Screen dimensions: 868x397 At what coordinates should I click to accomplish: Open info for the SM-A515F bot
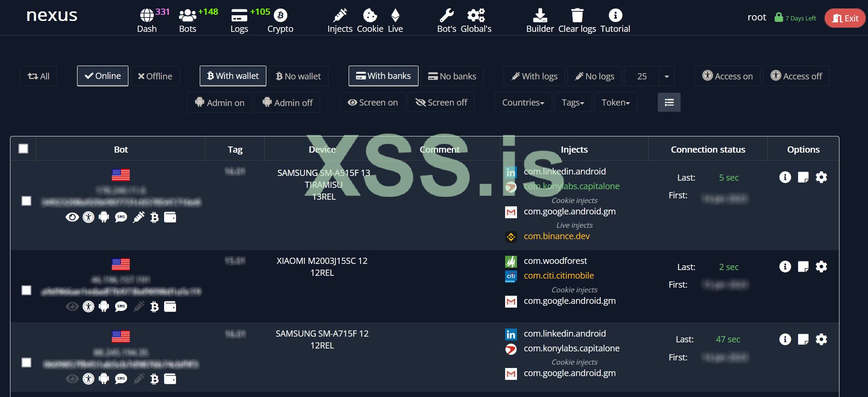coord(785,177)
